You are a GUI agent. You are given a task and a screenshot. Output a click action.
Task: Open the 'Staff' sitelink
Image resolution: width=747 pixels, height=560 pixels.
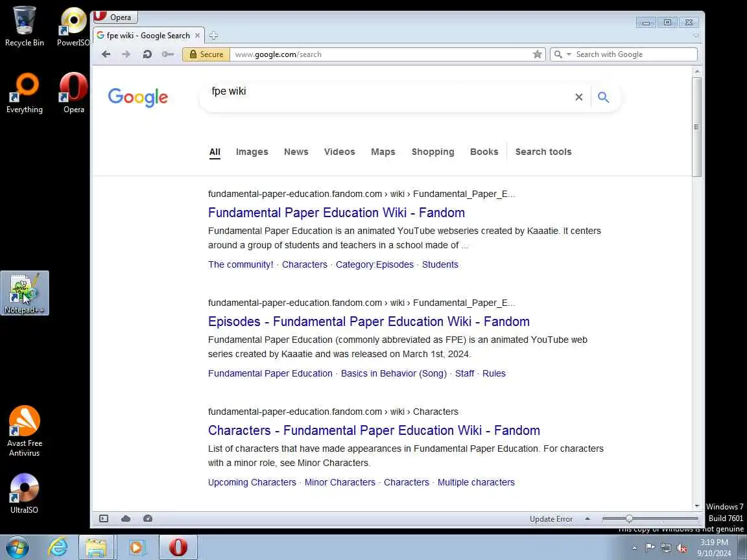tap(464, 374)
